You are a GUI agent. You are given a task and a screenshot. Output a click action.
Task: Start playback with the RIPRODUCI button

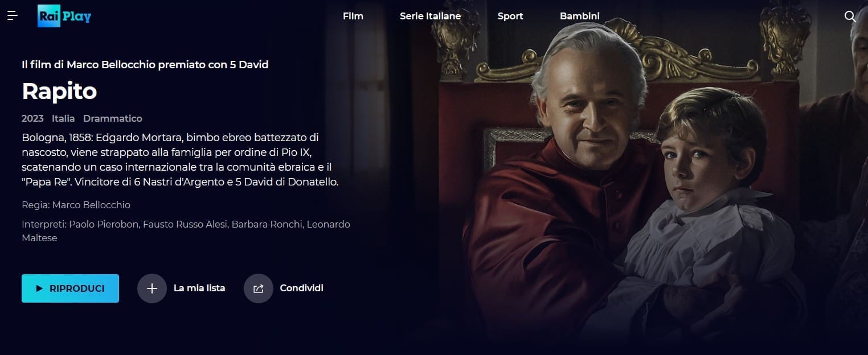pos(70,288)
